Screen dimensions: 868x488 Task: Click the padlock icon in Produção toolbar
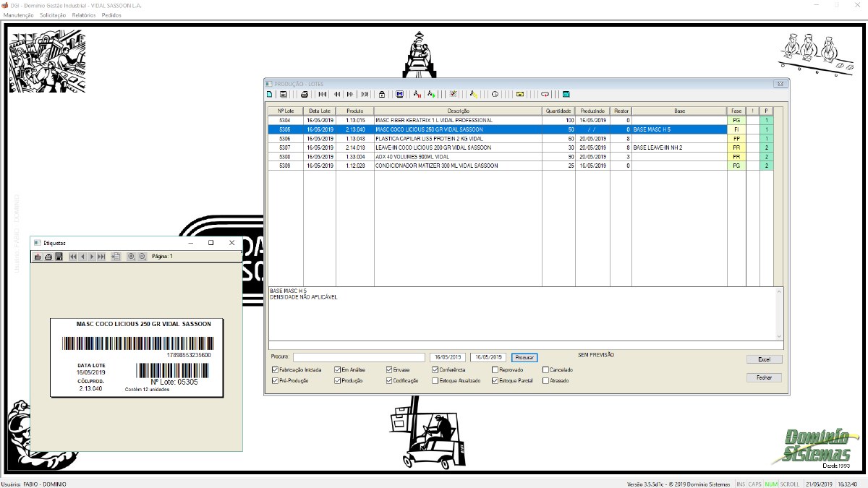point(382,94)
